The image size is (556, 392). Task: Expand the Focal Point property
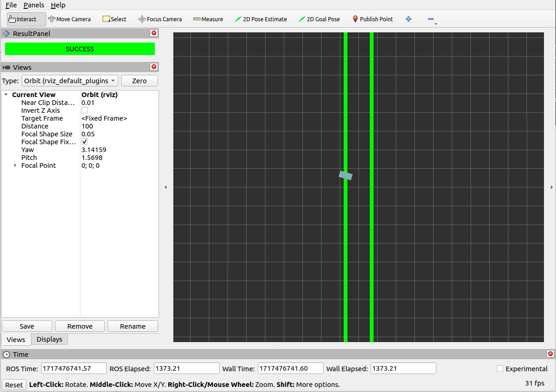click(15, 165)
